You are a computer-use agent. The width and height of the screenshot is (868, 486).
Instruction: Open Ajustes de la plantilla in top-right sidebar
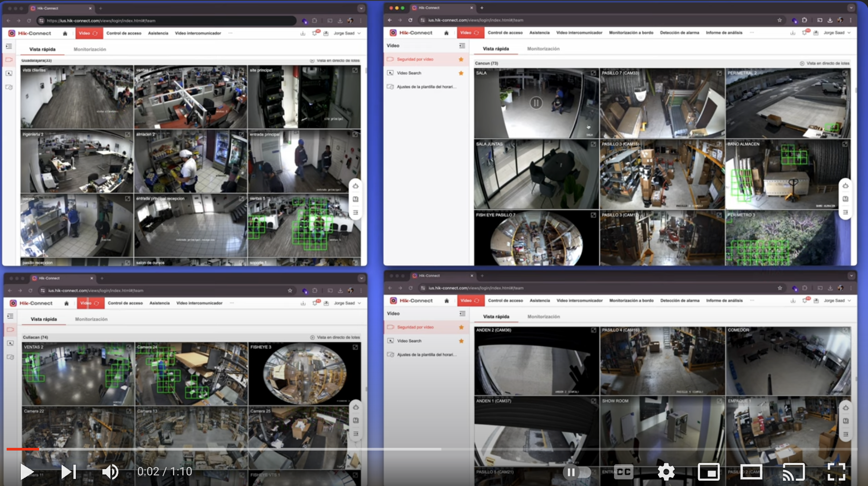click(x=426, y=87)
